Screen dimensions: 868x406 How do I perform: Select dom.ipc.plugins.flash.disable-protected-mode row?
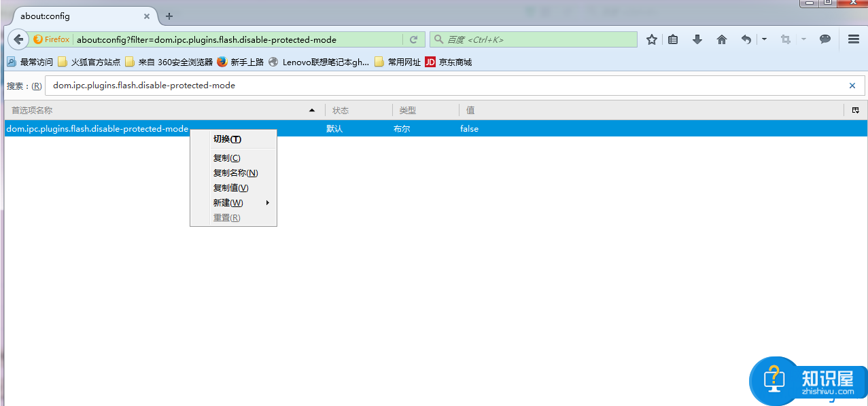436,128
